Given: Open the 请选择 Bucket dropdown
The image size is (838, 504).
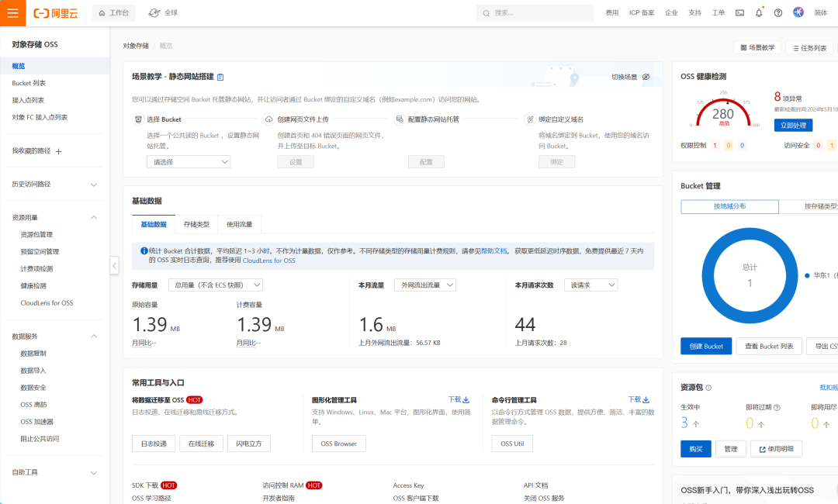Looking at the screenshot, I should 189,161.
